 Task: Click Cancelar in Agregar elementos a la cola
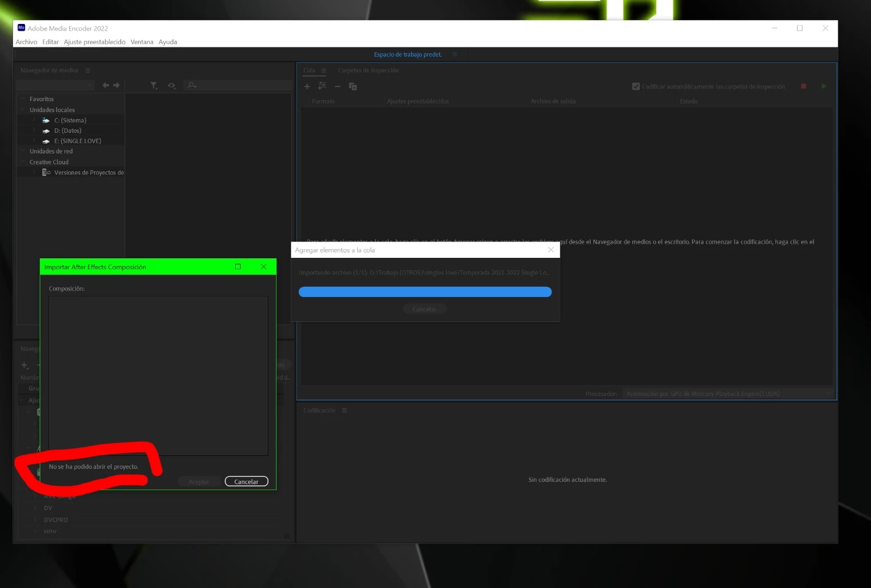point(425,309)
